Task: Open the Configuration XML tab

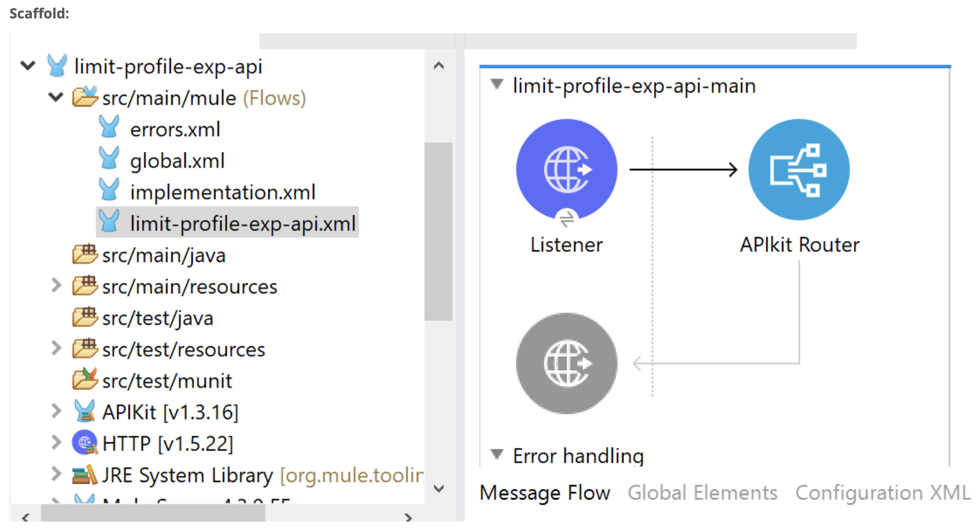Action: coord(883,493)
